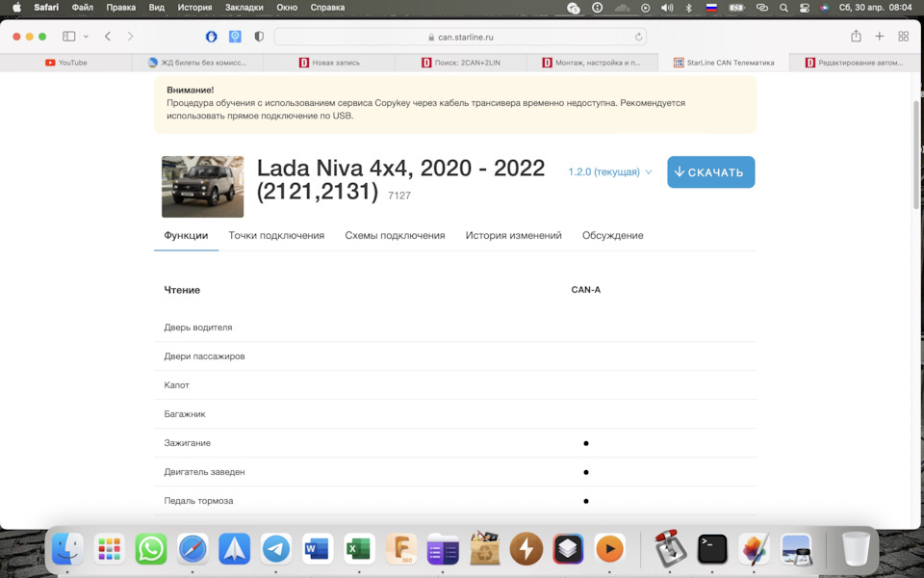Open the Bluetooth menu bar icon
This screenshot has width=924, height=578.
pyautogui.click(x=688, y=8)
